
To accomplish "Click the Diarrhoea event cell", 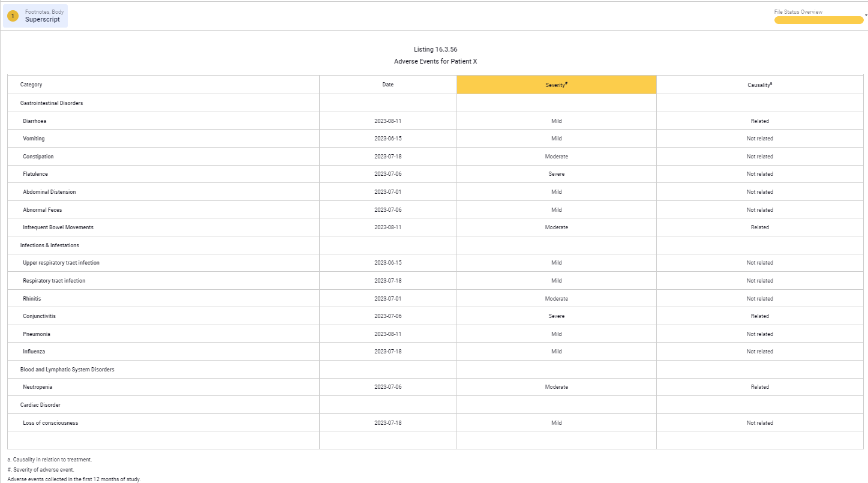I will pyautogui.click(x=35, y=121).
